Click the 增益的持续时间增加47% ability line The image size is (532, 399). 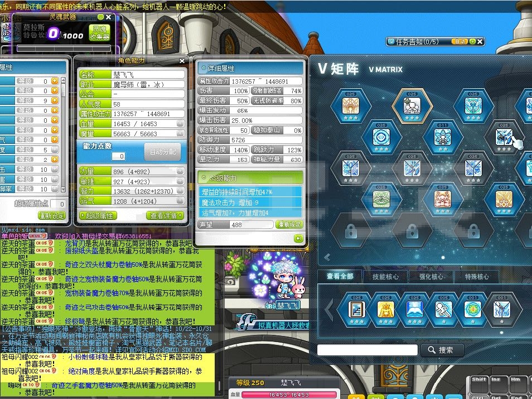[250, 192]
